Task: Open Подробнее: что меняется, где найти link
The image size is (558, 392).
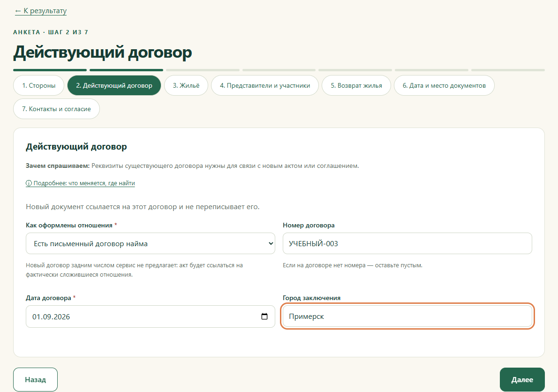Action: (81, 183)
